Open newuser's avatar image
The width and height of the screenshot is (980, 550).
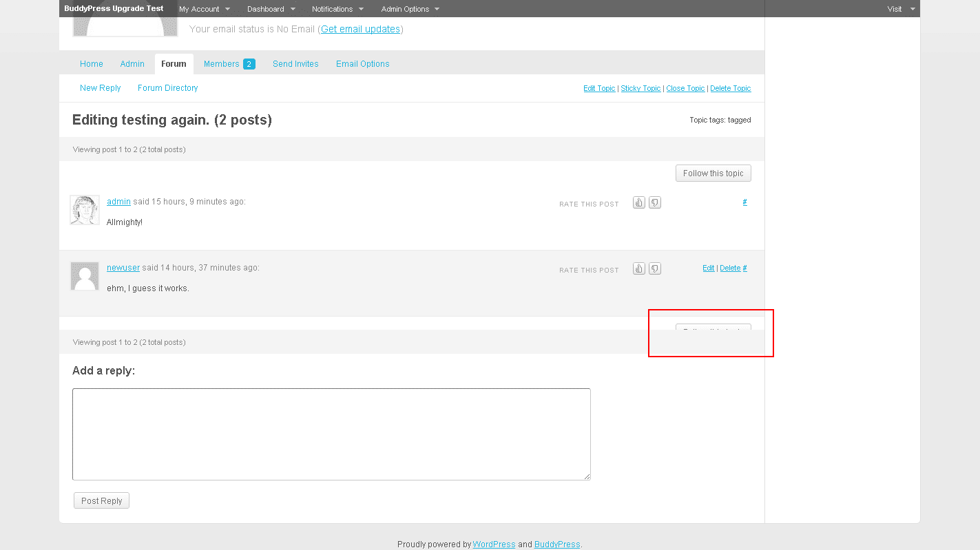coord(85,276)
